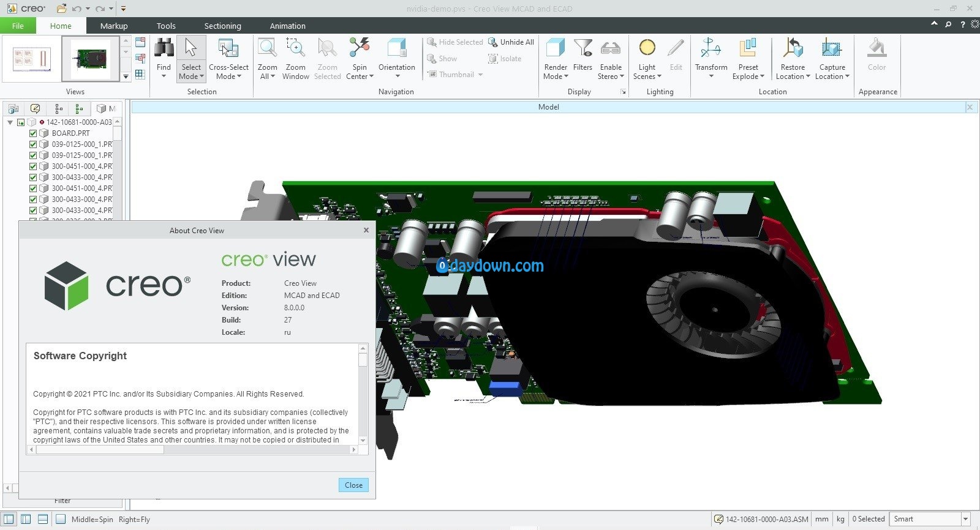Switch to the Home tab
980x530 pixels.
(61, 26)
